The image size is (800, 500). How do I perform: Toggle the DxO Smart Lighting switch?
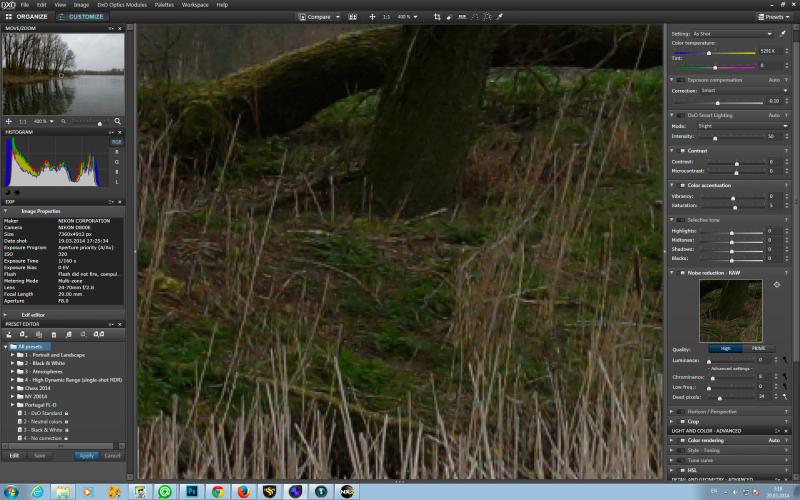point(681,115)
